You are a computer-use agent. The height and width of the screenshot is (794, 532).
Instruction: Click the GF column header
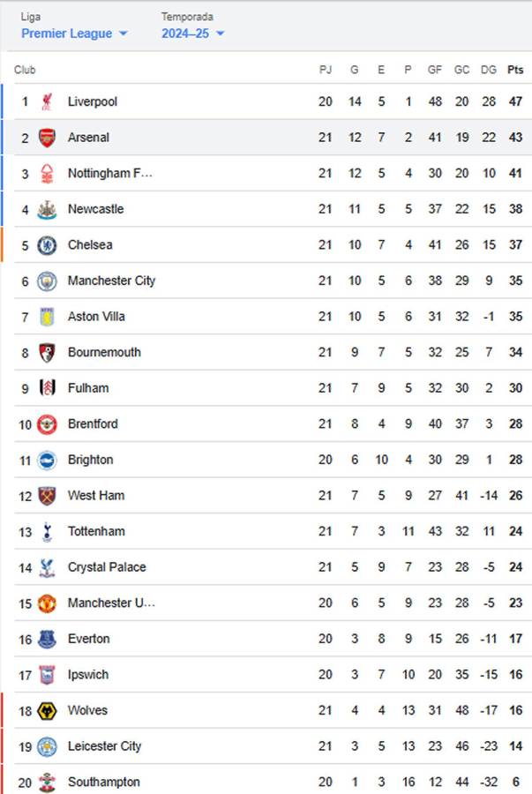point(434,69)
